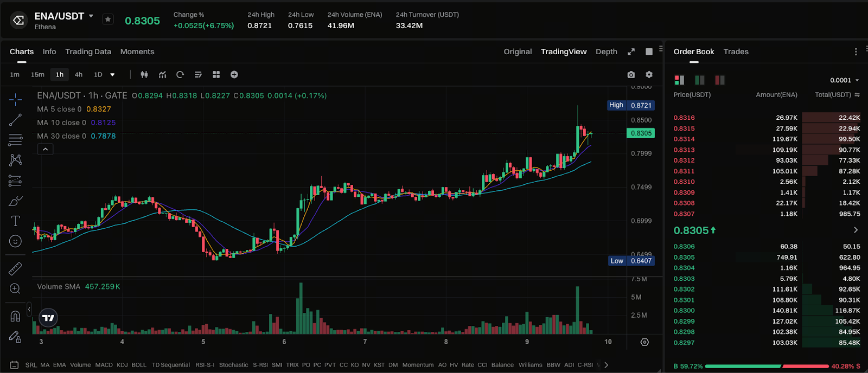The width and height of the screenshot is (868, 373).
Task: Select the brush drawing tool
Action: pyautogui.click(x=15, y=201)
